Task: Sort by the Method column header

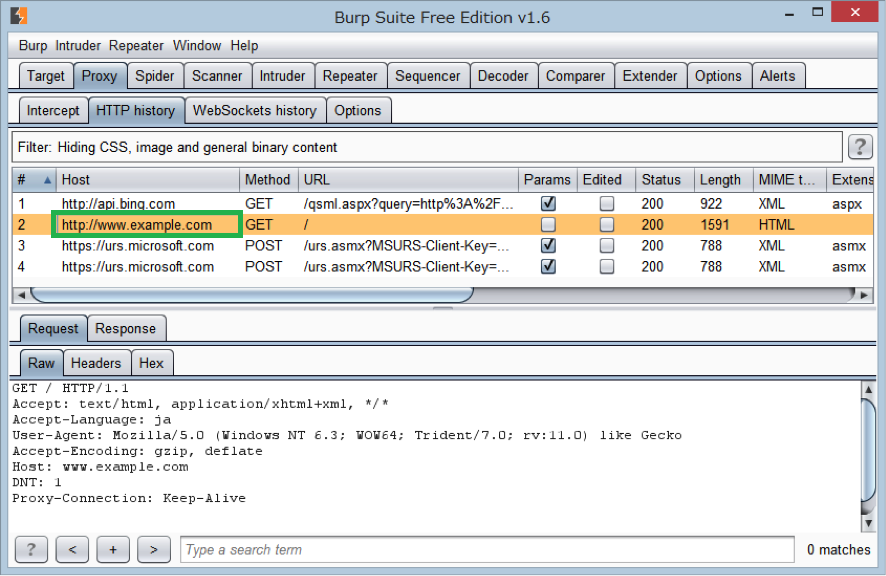Action: (268, 180)
